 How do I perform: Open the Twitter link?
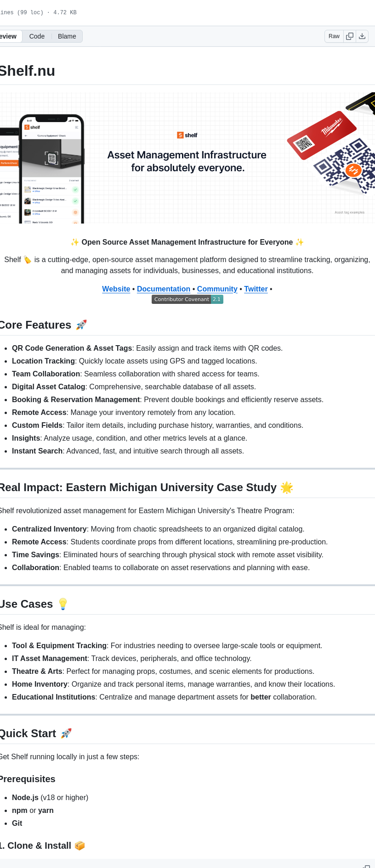pos(256,289)
